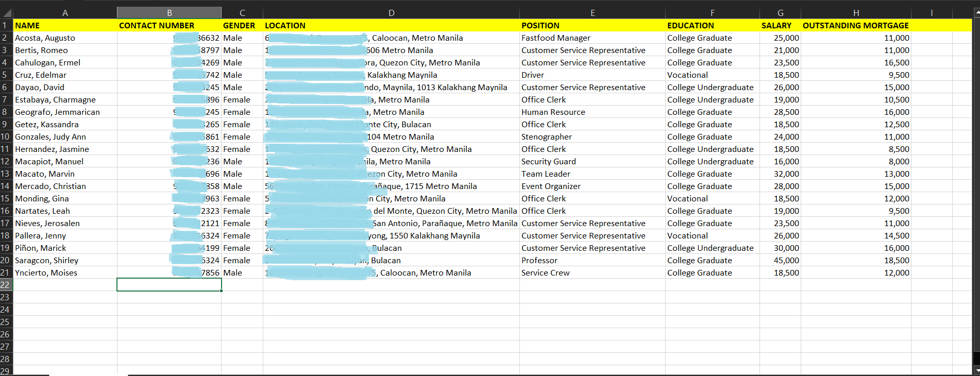980x376 pixels.
Task: Select the cell 'Geografo, Jemmarican'
Action: pos(65,112)
